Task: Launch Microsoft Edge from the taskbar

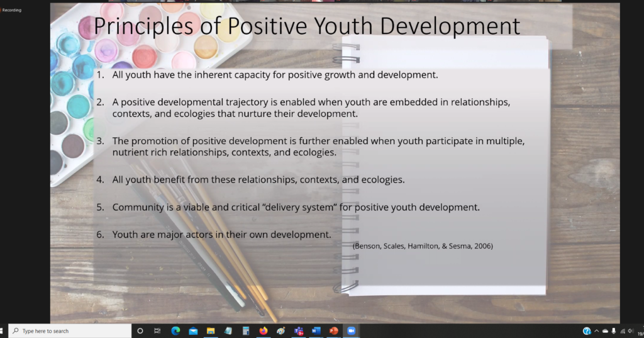Action: coord(175,330)
